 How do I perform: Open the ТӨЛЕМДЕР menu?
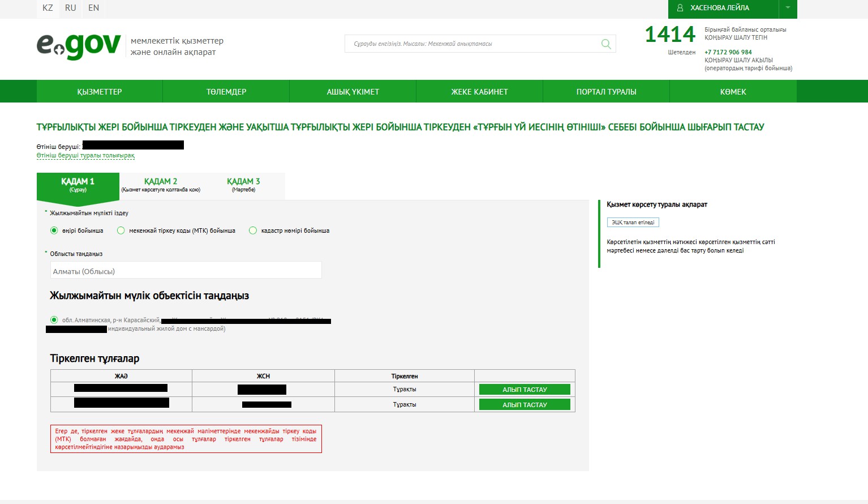226,92
